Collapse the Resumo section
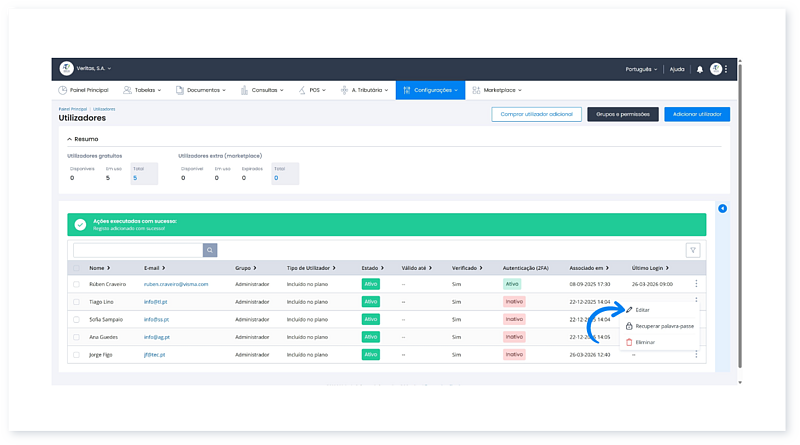 point(70,139)
